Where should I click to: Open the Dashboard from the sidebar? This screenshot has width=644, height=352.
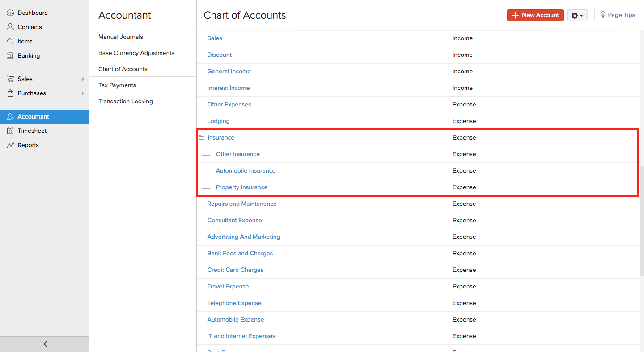[10, 13]
